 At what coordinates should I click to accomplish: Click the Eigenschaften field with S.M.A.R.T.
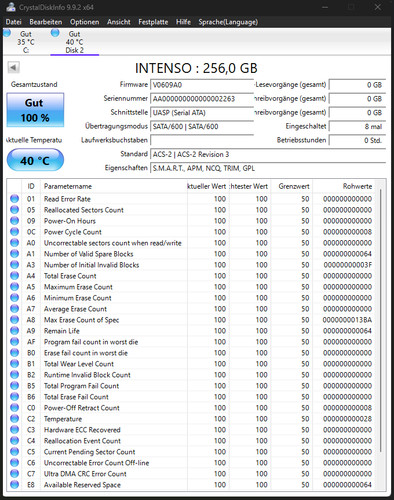[268, 168]
